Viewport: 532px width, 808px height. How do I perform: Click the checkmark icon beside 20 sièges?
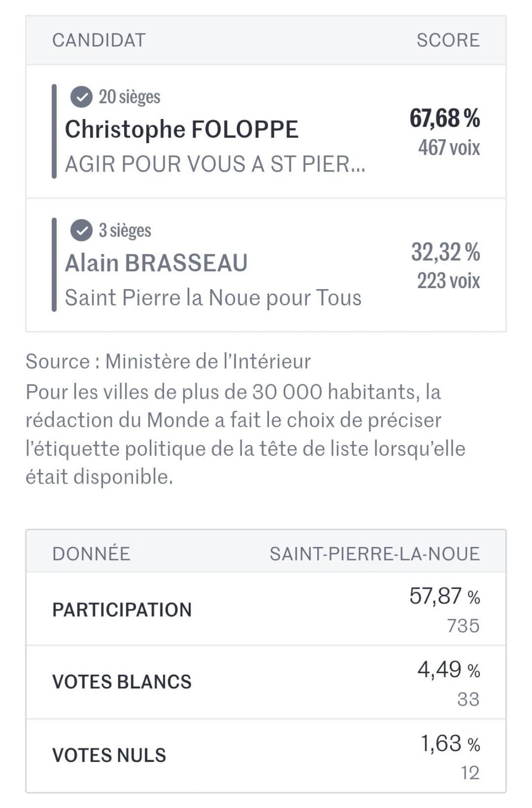click(81, 97)
